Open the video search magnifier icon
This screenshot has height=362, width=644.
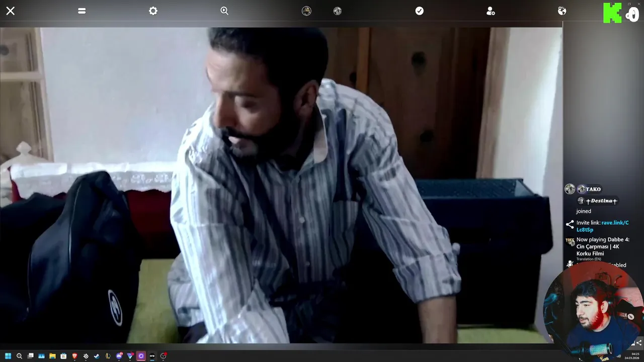pyautogui.click(x=224, y=11)
